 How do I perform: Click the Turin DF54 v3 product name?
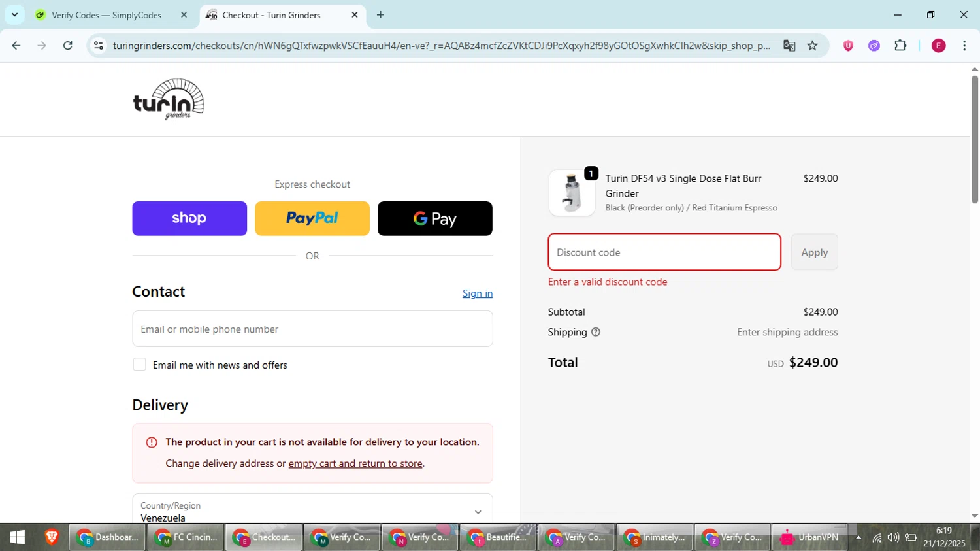(683, 186)
